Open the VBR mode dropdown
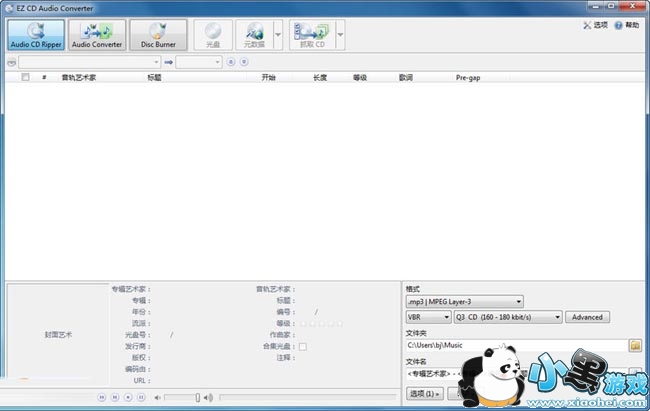Viewport: 650px width, 411px height. [428, 317]
